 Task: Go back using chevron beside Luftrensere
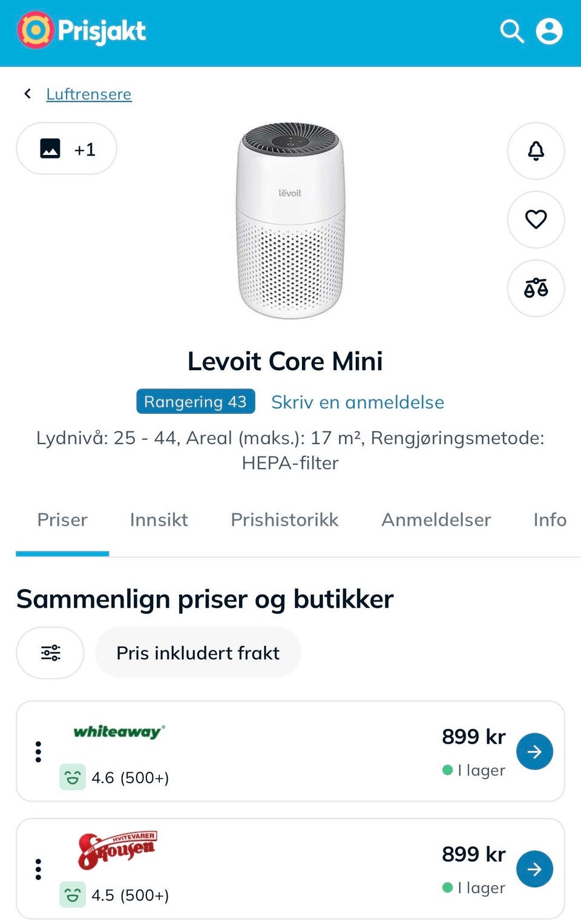click(x=27, y=94)
